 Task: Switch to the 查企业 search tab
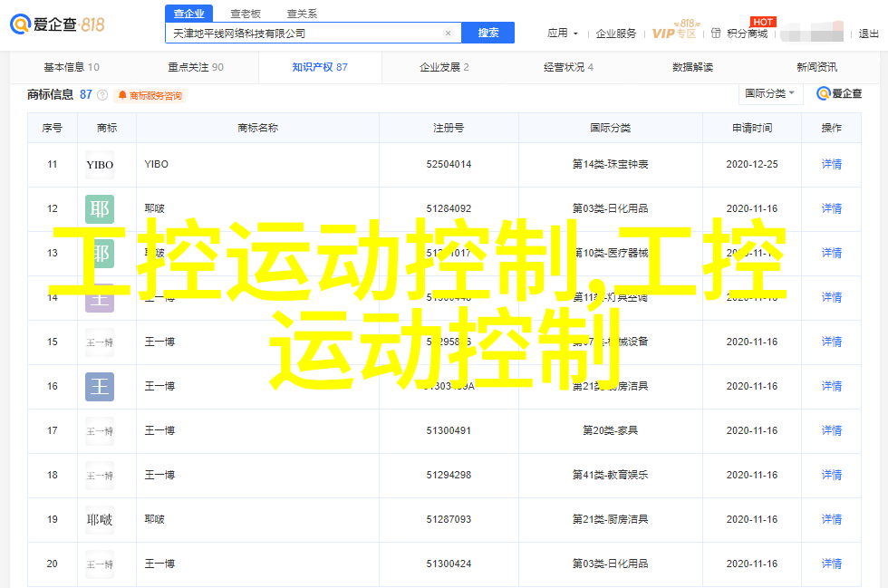coord(189,14)
